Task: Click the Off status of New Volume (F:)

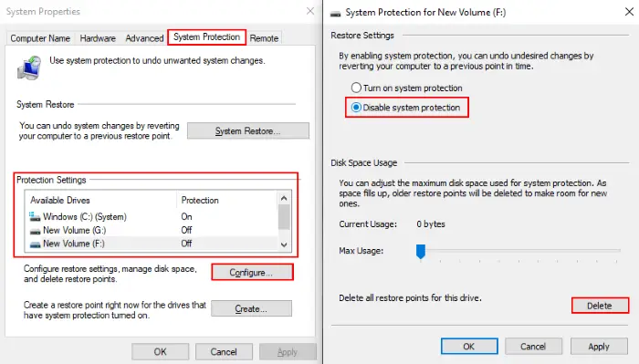Action: [x=186, y=244]
